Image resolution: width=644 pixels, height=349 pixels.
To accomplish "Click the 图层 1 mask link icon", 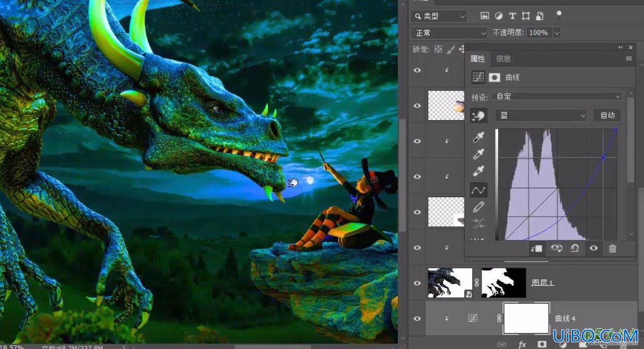I will point(477,283).
